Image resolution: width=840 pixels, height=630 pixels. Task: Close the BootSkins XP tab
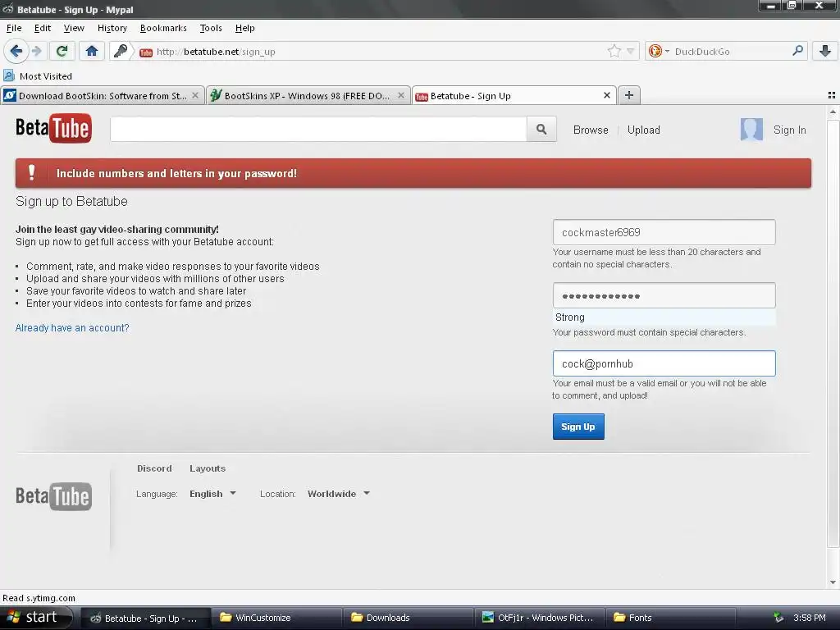click(400, 95)
